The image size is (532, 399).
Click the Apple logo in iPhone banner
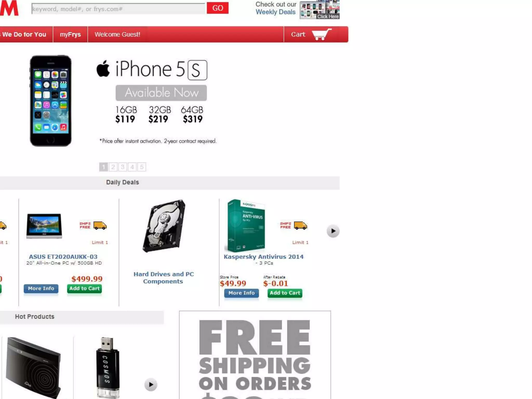(103, 69)
